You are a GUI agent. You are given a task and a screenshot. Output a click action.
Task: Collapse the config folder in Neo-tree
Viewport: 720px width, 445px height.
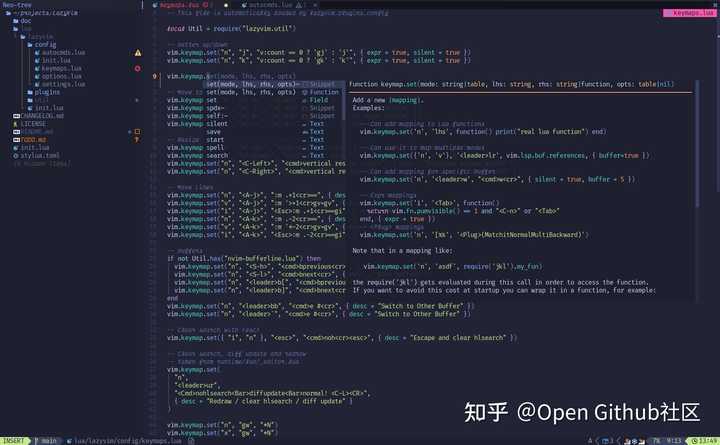pyautogui.click(x=45, y=44)
